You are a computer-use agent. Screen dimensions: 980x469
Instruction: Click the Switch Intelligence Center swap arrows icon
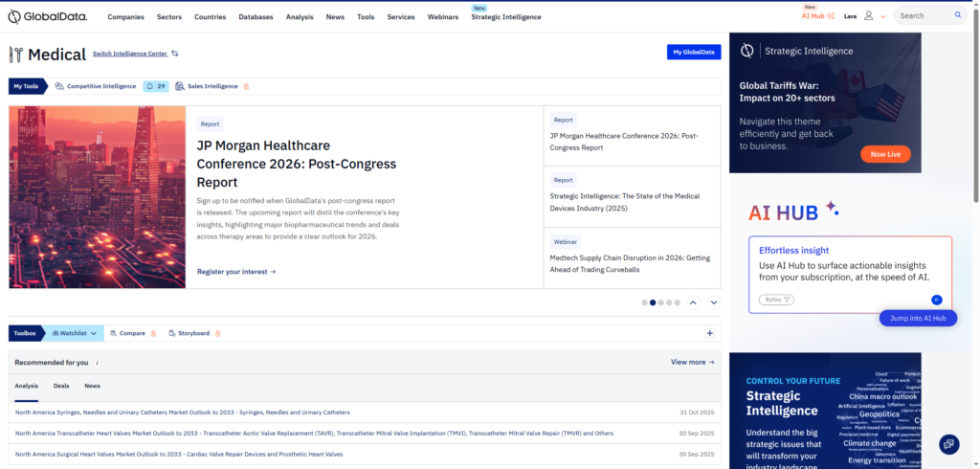(175, 54)
